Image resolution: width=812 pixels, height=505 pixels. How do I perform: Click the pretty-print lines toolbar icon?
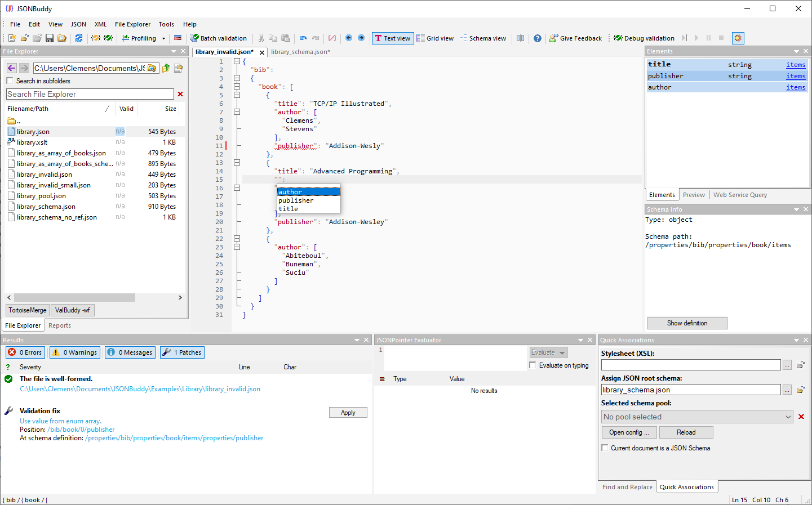tap(178, 38)
